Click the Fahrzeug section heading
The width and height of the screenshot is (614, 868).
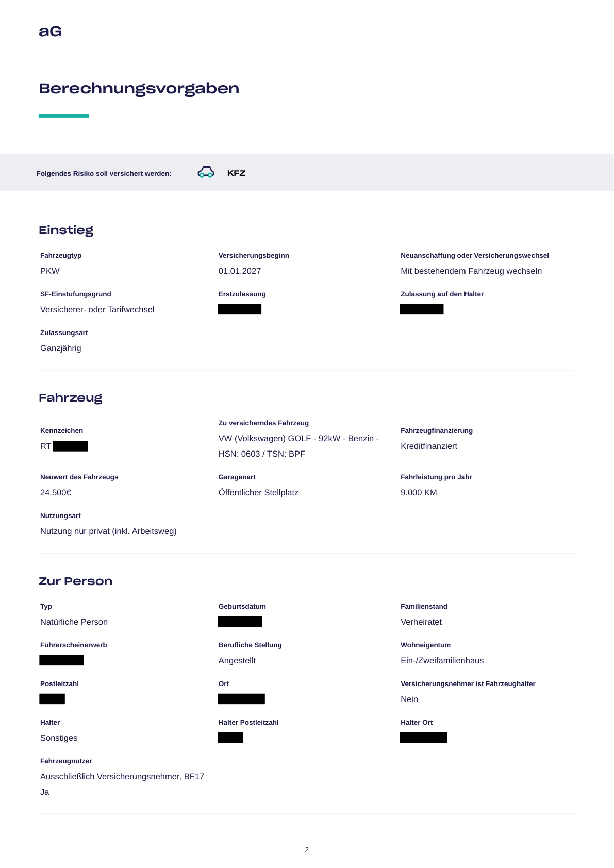(71, 398)
